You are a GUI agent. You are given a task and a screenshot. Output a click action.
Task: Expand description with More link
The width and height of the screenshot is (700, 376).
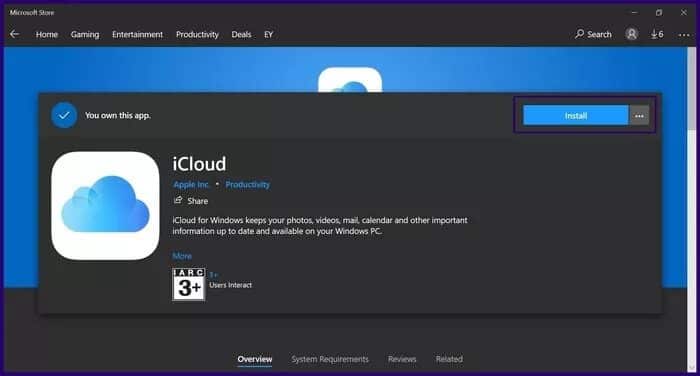pos(182,256)
